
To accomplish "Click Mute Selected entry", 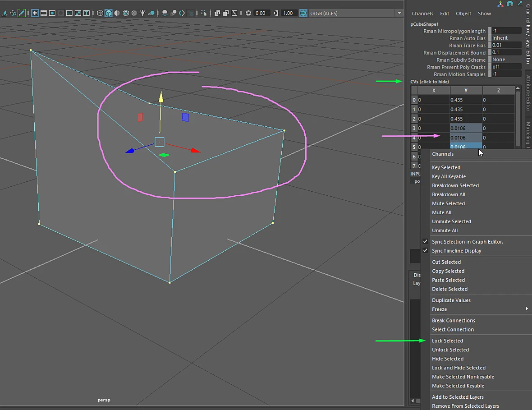I will coord(448,203).
